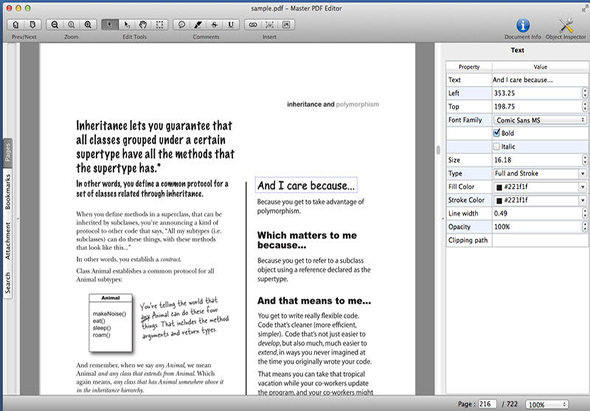590x411 pixels.
Task: Choose the Strikethrough text tool
Action: point(214,25)
